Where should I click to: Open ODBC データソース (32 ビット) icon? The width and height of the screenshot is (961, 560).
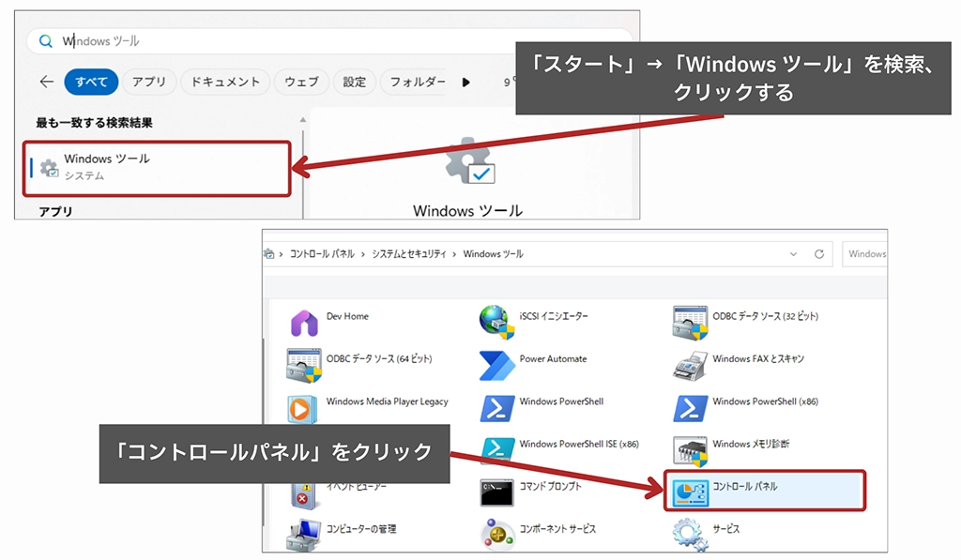click(690, 323)
